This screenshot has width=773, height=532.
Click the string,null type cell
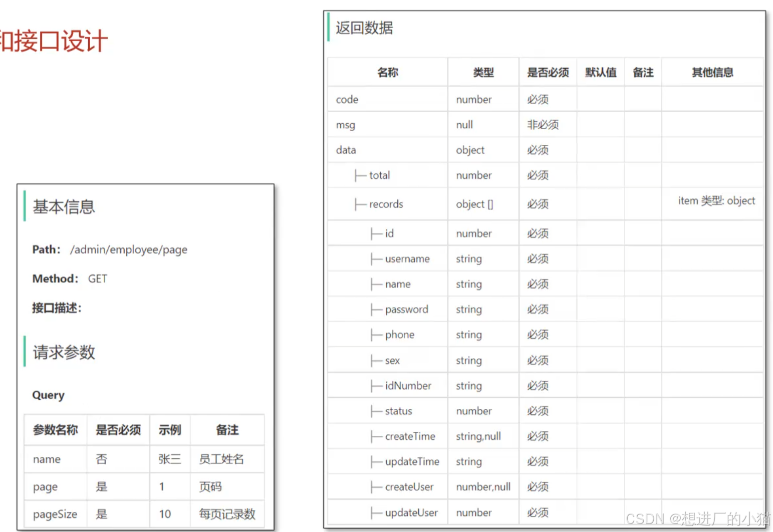point(478,436)
